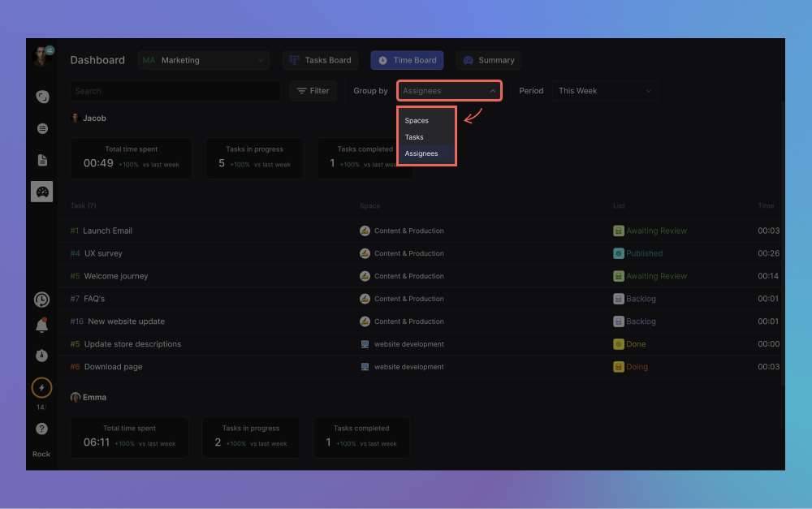Screen dimensions: 812x509
Task: Open the user profile avatar
Action: 41,57
